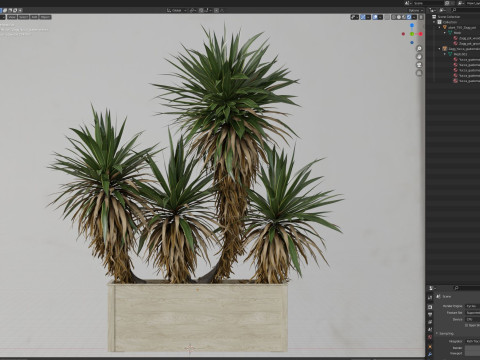480x360 pixels.
Task: Open the Integrator dropdown
Action: tap(473, 341)
